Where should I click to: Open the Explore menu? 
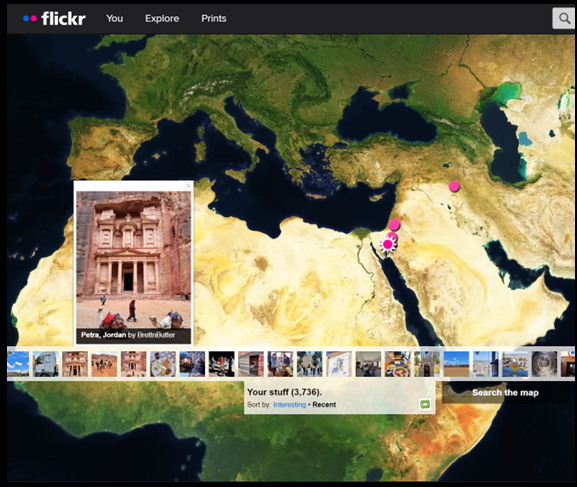[162, 18]
